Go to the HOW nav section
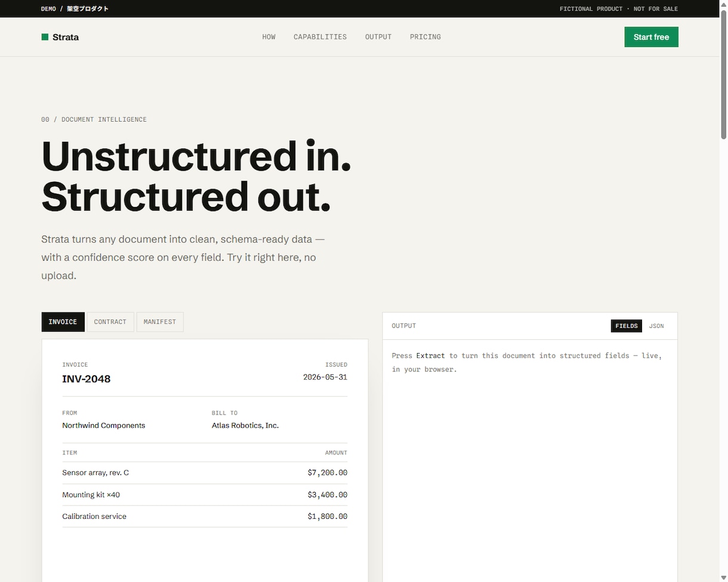The height and width of the screenshot is (582, 728). point(269,37)
